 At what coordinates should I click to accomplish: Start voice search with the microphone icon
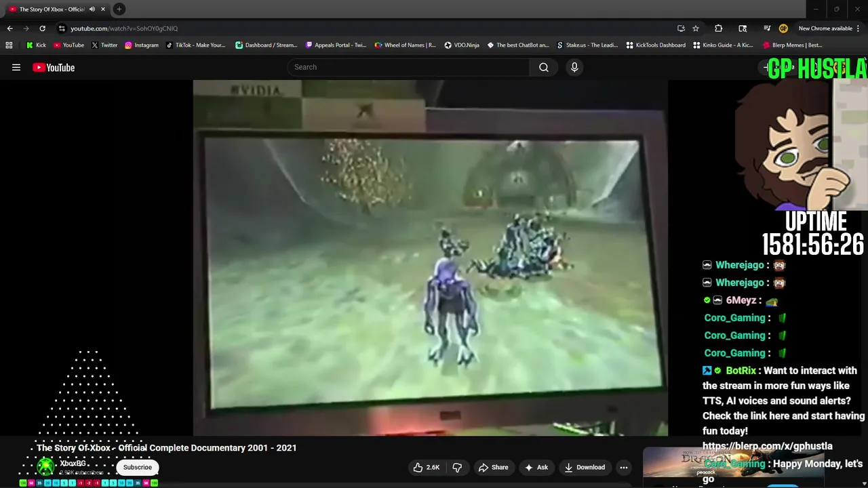pyautogui.click(x=574, y=67)
